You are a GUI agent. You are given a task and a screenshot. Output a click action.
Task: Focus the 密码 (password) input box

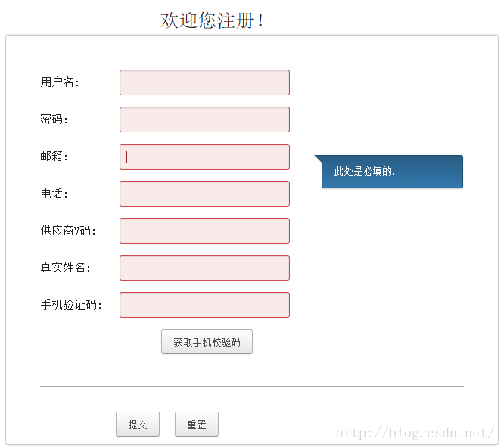pos(204,120)
